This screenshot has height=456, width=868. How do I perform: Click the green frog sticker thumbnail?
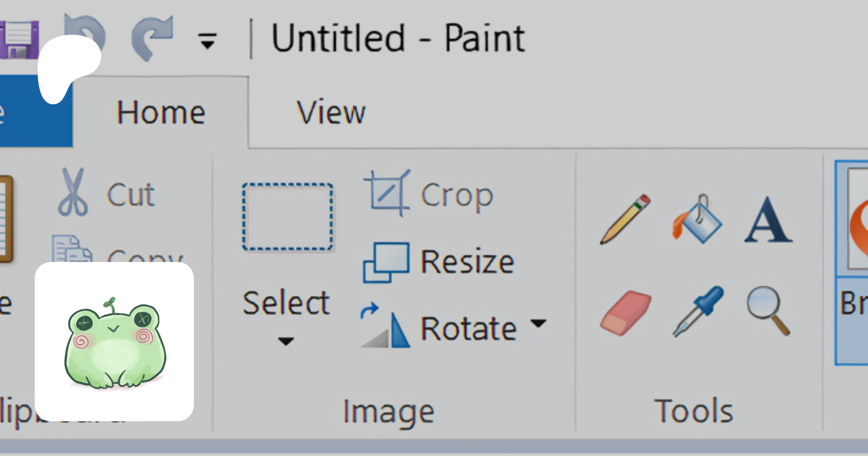(x=114, y=342)
